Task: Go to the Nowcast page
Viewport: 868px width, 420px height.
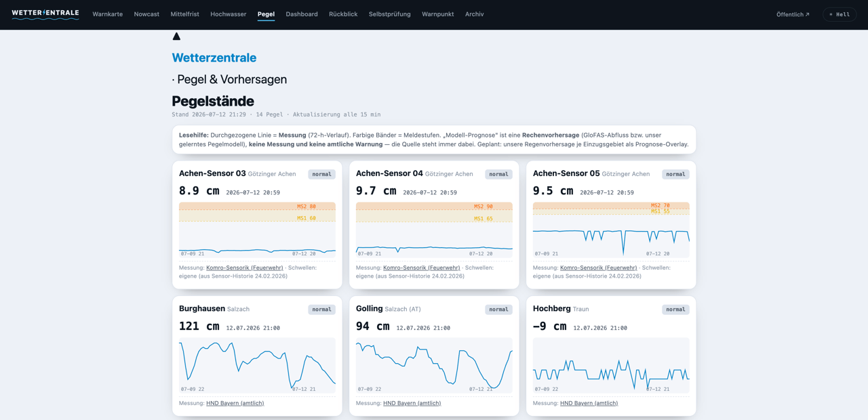Action: coord(146,14)
